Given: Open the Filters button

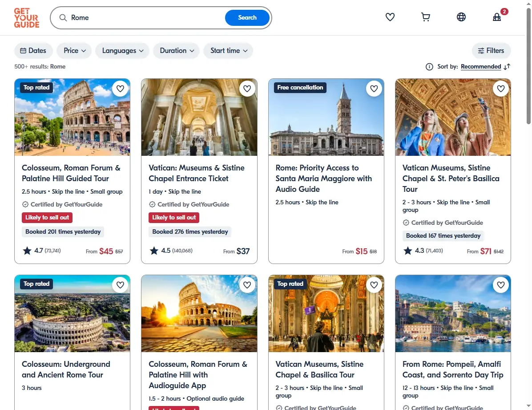Looking at the screenshot, I should 491,51.
